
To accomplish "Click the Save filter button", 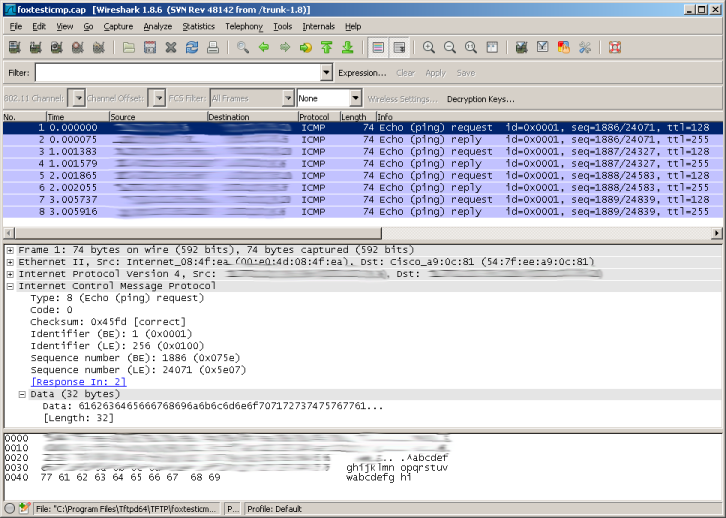I will click(466, 73).
